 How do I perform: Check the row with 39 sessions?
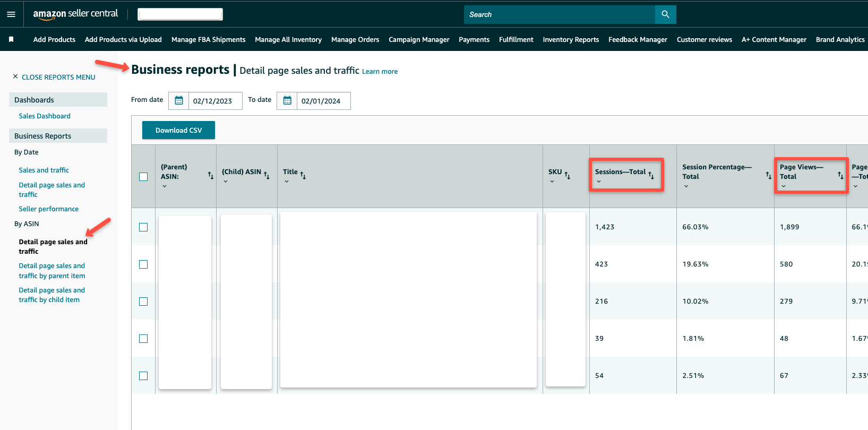143,339
